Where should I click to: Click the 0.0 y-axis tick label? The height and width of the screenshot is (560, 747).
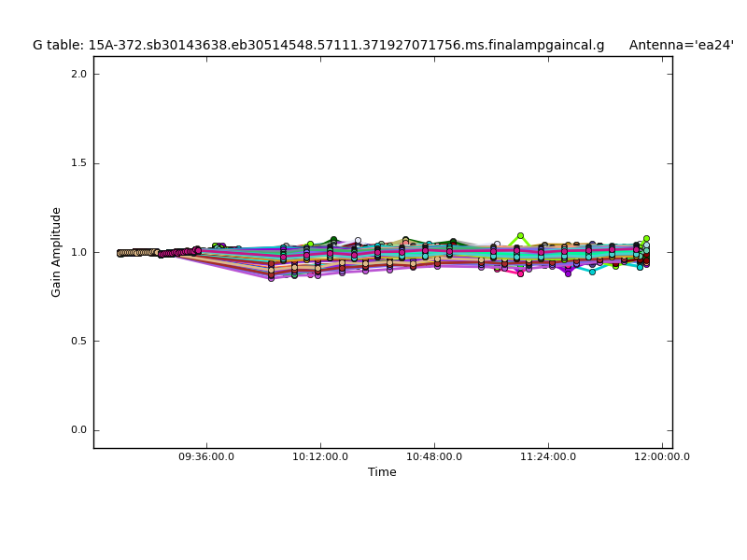[79, 430]
